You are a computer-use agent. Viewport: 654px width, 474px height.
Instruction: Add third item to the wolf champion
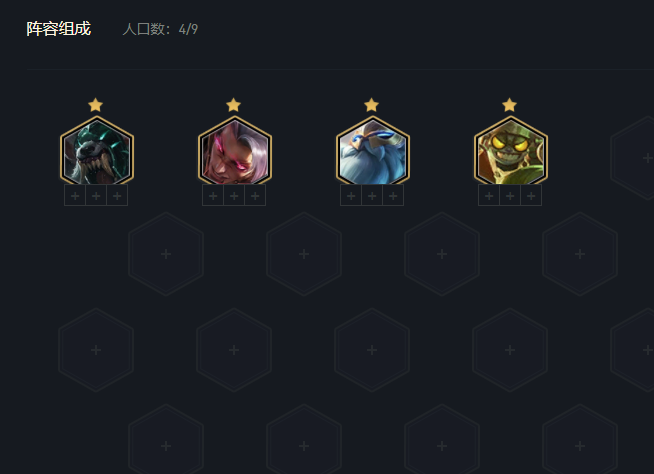pyautogui.click(x=117, y=196)
